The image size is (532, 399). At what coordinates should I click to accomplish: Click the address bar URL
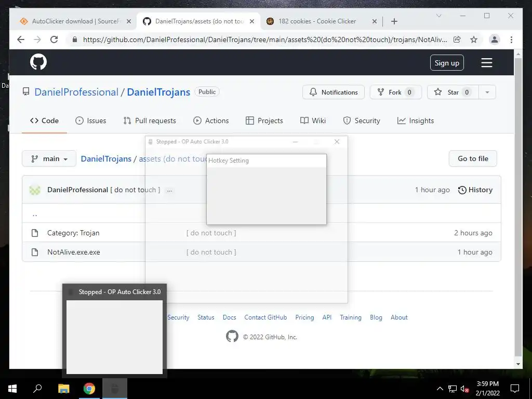(x=265, y=39)
